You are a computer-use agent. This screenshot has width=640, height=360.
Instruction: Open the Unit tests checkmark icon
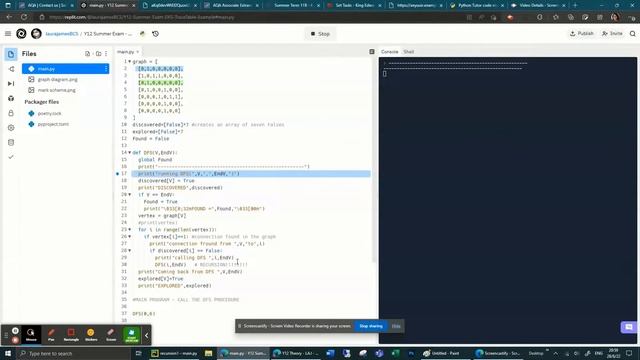coord(11,157)
